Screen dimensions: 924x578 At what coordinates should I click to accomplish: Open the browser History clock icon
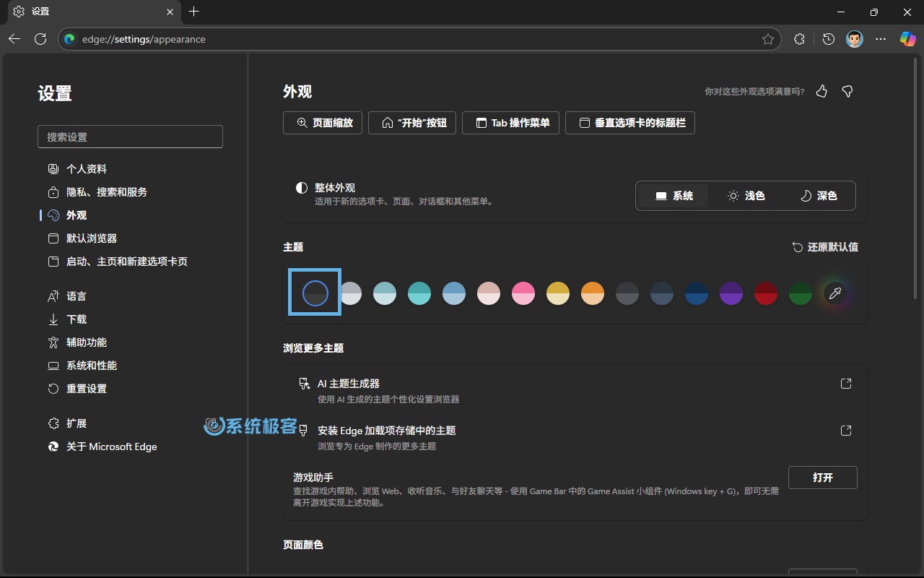click(829, 39)
